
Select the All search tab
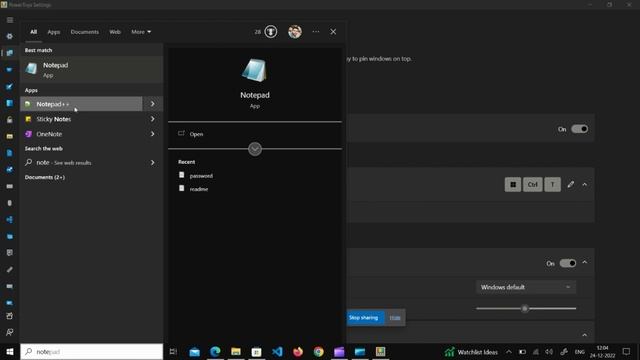click(33, 31)
